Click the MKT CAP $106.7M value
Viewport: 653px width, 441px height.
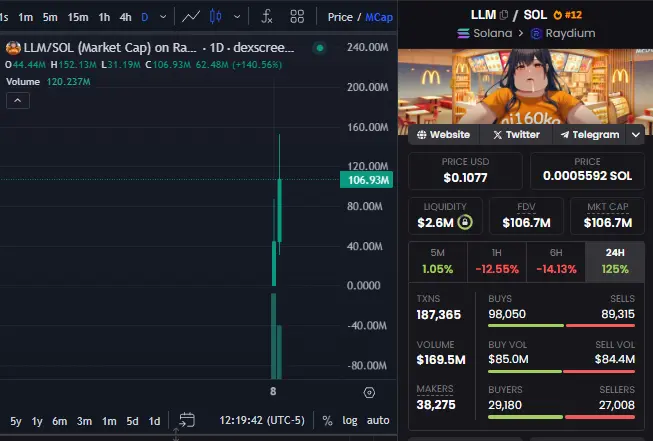tap(608, 223)
